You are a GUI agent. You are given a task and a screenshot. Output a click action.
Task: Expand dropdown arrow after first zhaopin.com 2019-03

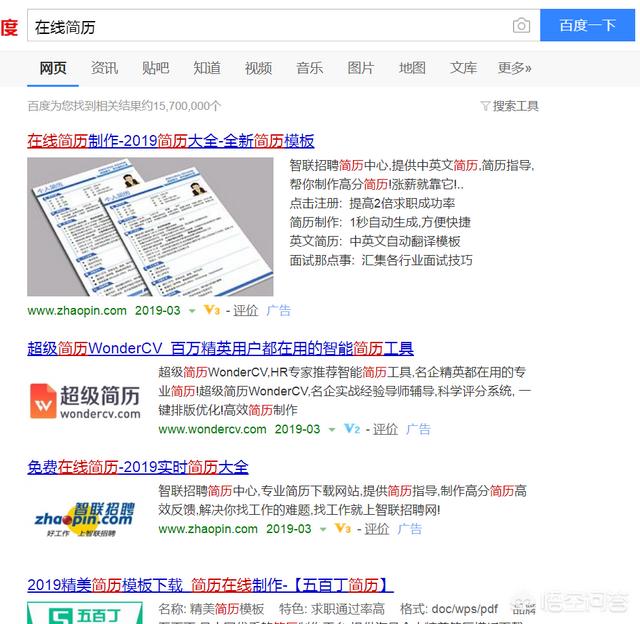click(x=192, y=311)
